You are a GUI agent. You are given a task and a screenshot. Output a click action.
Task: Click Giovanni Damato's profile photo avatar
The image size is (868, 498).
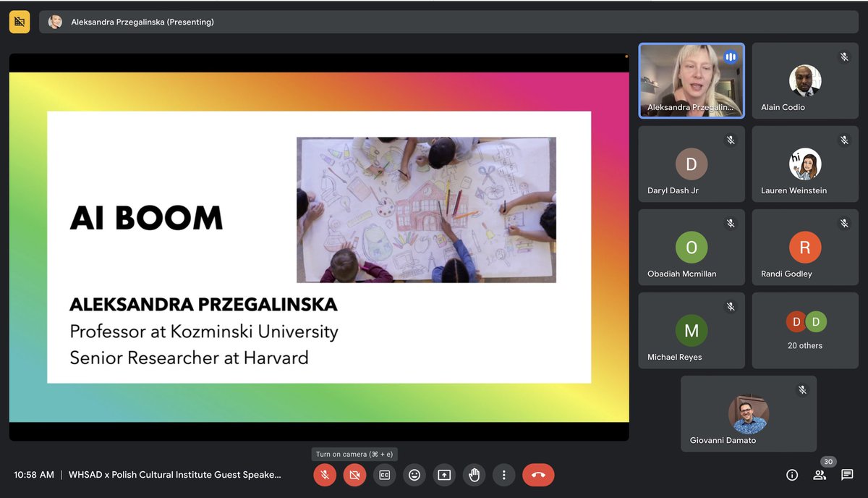point(749,414)
